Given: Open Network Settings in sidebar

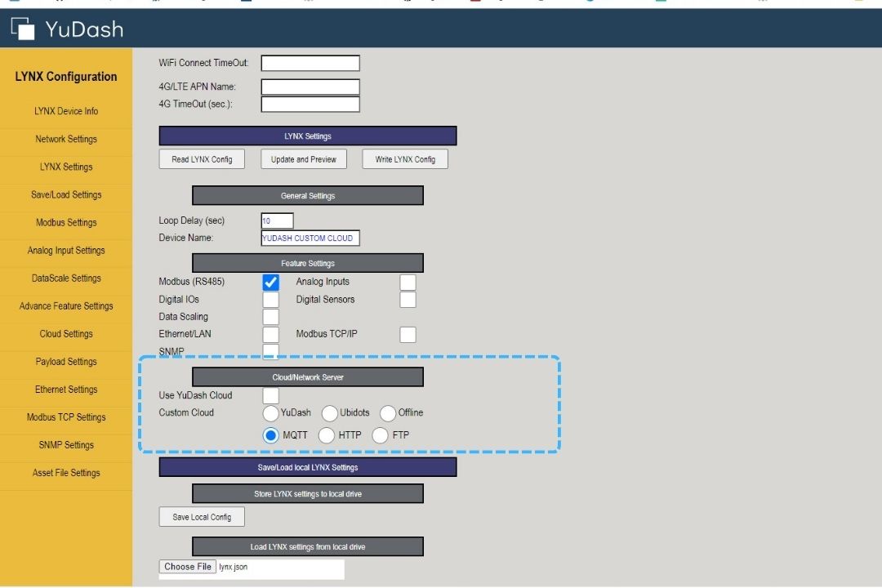Looking at the screenshot, I should pyautogui.click(x=66, y=139).
